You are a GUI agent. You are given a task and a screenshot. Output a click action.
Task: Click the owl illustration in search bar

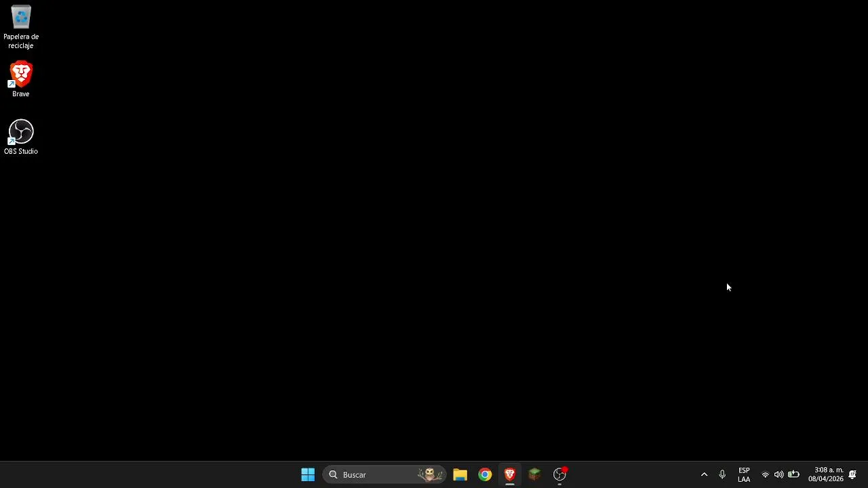pyautogui.click(x=430, y=474)
